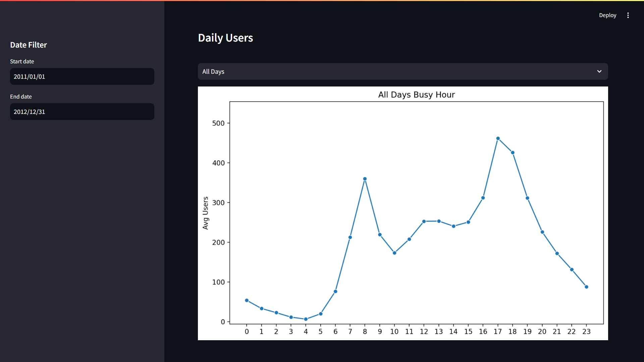Expand the All Days dropdown chevron
This screenshot has width=644, height=362.
coord(599,71)
